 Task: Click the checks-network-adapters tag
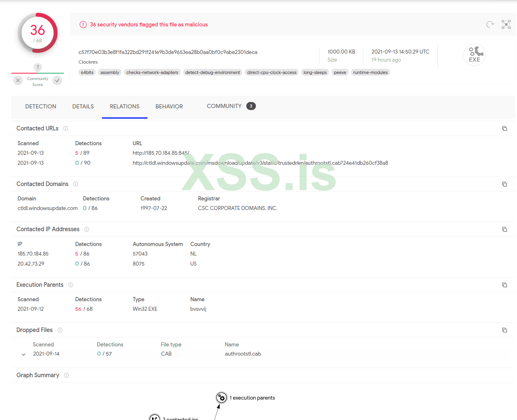pos(152,72)
